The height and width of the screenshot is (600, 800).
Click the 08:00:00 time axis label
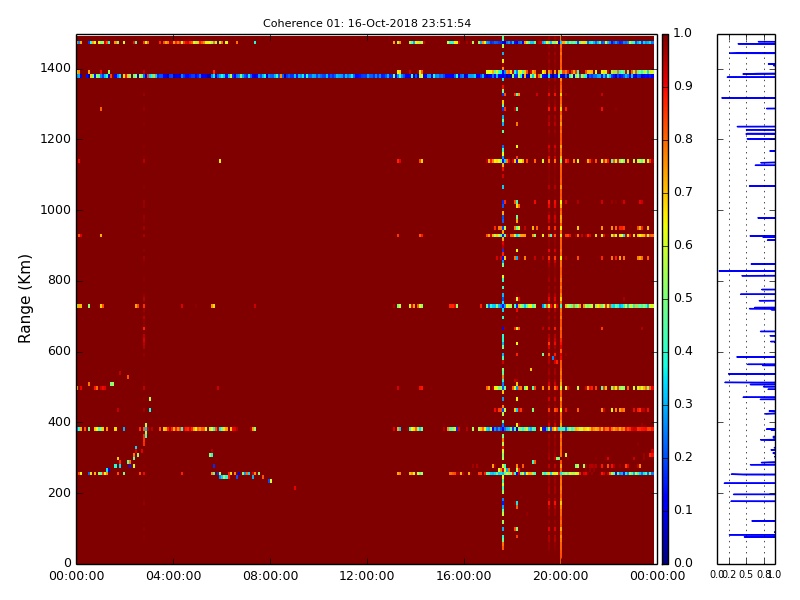[x=270, y=576]
